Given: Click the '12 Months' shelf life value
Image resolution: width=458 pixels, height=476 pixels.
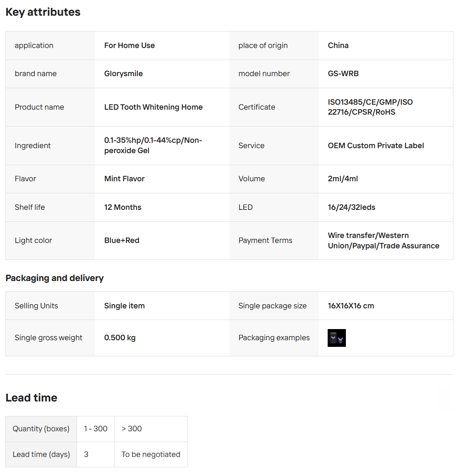Looking at the screenshot, I should 122,207.
